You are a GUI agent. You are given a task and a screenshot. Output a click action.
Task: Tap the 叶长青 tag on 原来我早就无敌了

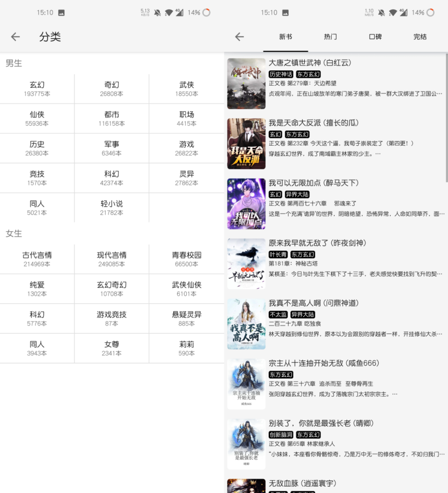pyautogui.click(x=278, y=254)
